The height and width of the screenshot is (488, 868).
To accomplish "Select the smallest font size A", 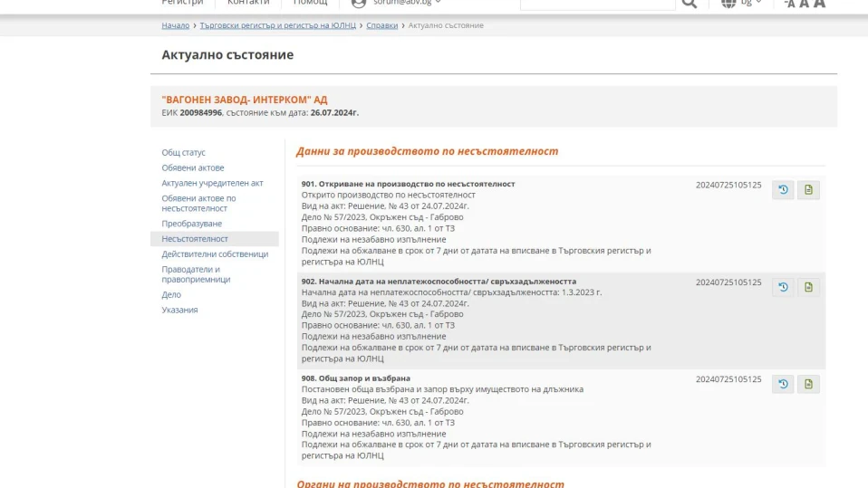I will tap(790, 4).
